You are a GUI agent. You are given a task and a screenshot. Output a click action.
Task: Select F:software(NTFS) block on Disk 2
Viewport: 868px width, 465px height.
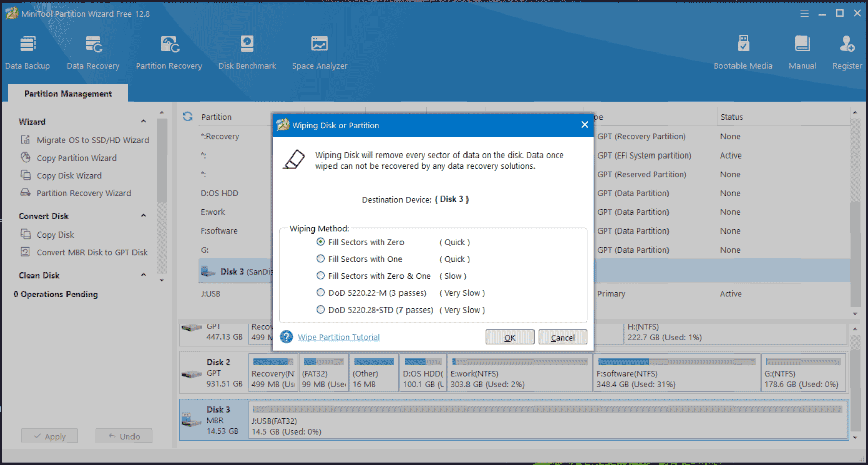coord(677,372)
